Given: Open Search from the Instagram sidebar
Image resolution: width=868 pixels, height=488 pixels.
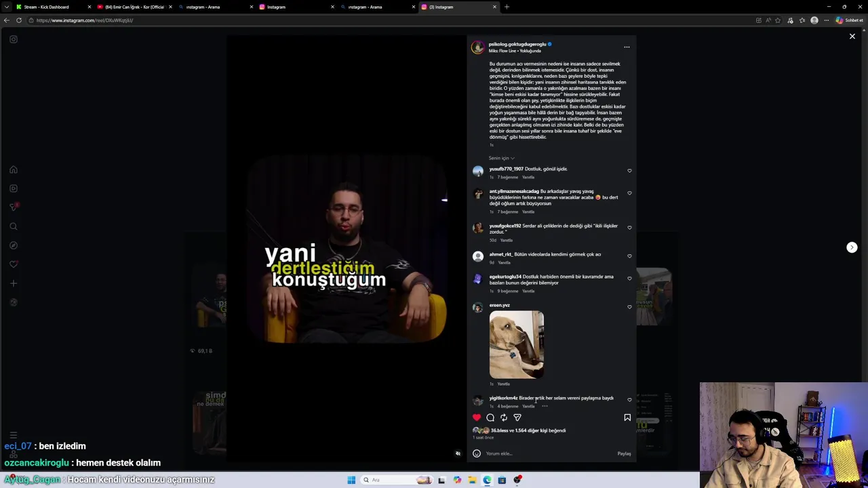Looking at the screenshot, I should pos(14,226).
